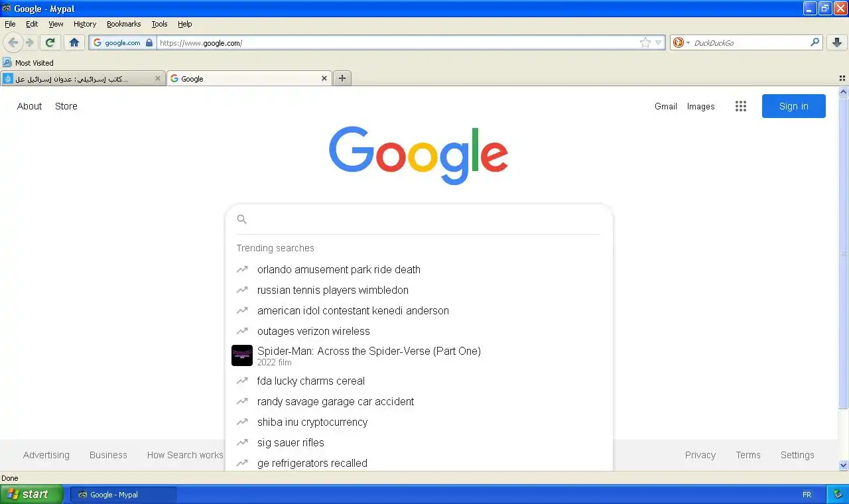Open the Edit menu
This screenshot has height=504, width=849.
32,24
